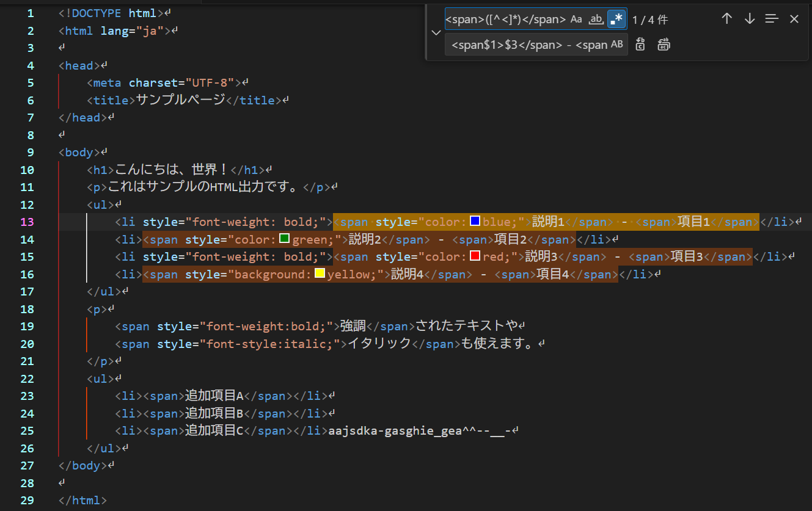Image resolution: width=812 pixels, height=511 pixels.
Task: Click the Replace All icon
Action: tap(664, 44)
